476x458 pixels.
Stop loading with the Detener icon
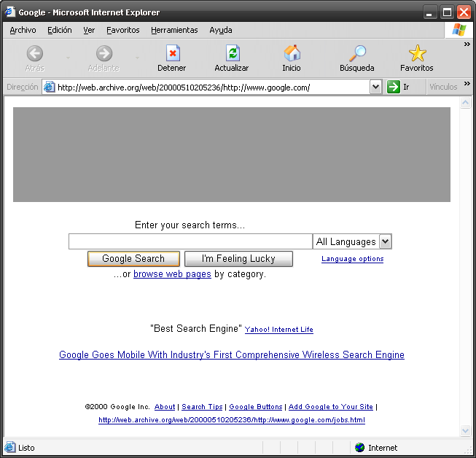[x=173, y=53]
